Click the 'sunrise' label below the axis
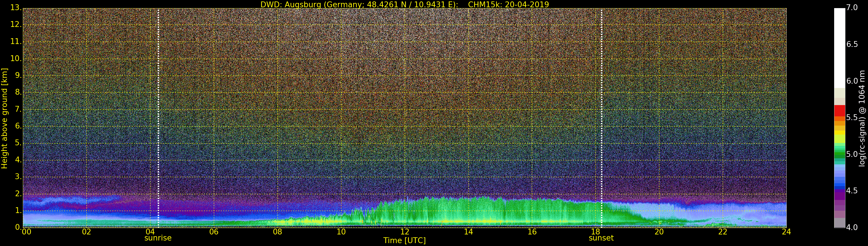This screenshot has width=868, height=246. [x=158, y=238]
